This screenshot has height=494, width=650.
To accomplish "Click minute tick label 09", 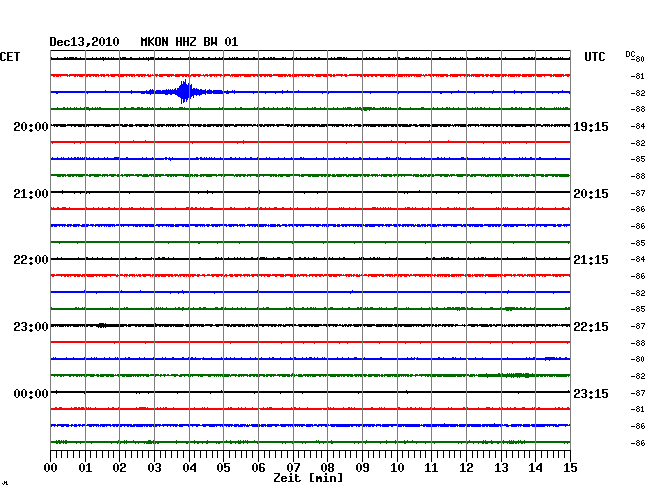I will coord(362,468).
